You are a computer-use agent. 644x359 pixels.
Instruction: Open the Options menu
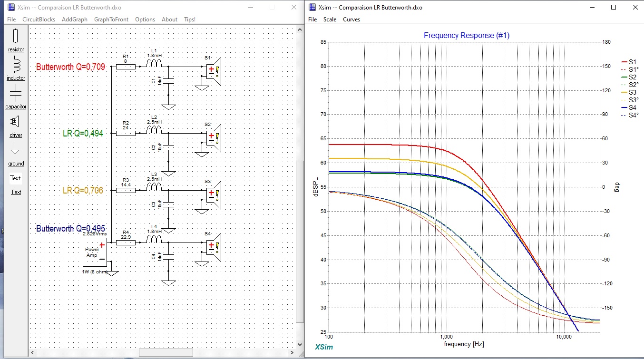tap(145, 19)
